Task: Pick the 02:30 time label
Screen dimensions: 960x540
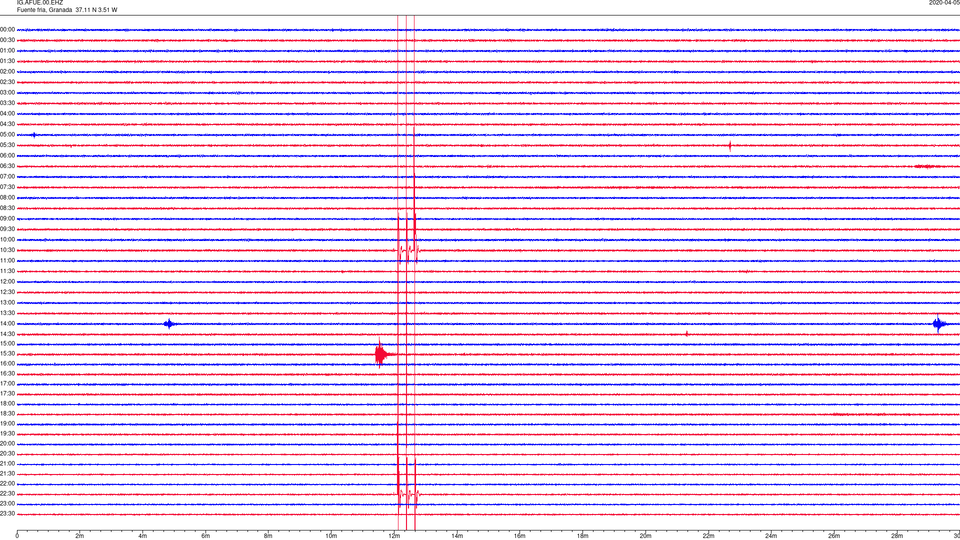Action: (7, 81)
